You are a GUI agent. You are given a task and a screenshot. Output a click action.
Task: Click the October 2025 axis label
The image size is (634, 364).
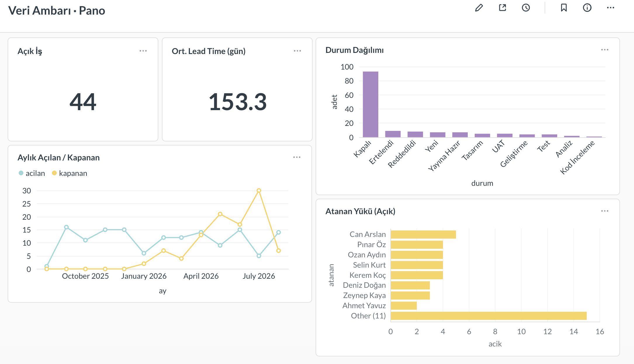[85, 276]
